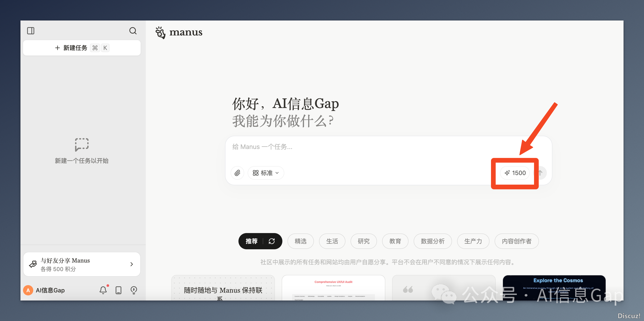Click the 新建任务 new task button
The image size is (644, 321).
[x=82, y=48]
